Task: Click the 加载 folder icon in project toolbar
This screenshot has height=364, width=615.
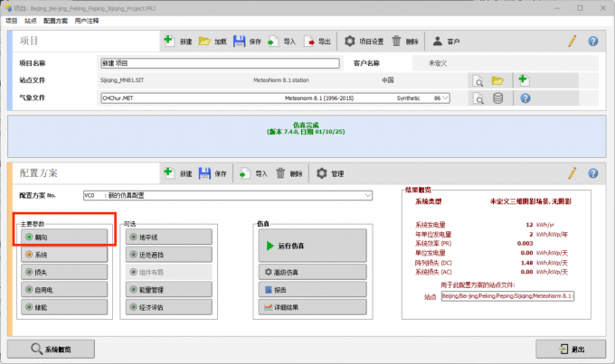Action: pyautogui.click(x=204, y=41)
